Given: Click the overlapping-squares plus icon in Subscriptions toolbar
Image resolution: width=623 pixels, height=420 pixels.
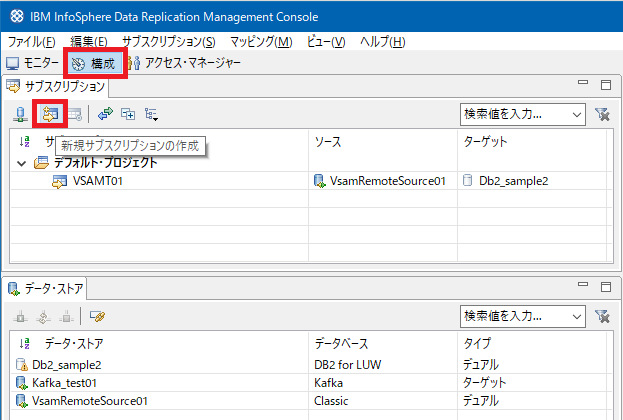Looking at the screenshot, I should (128, 114).
